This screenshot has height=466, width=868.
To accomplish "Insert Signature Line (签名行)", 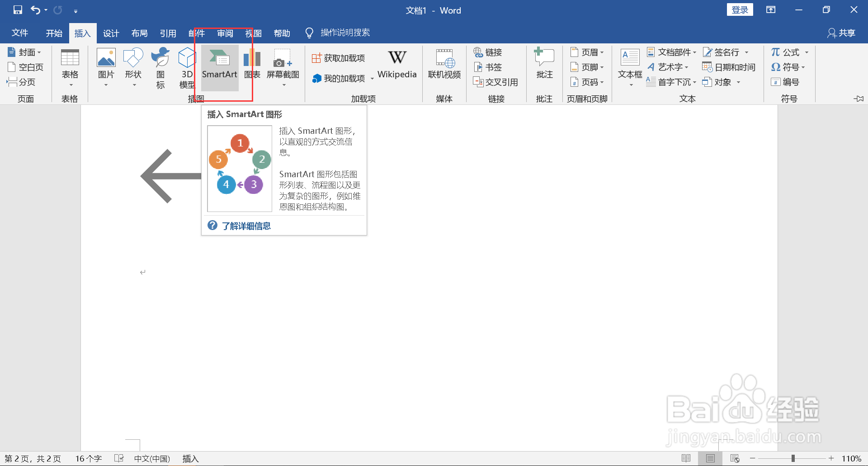I will 726,52.
